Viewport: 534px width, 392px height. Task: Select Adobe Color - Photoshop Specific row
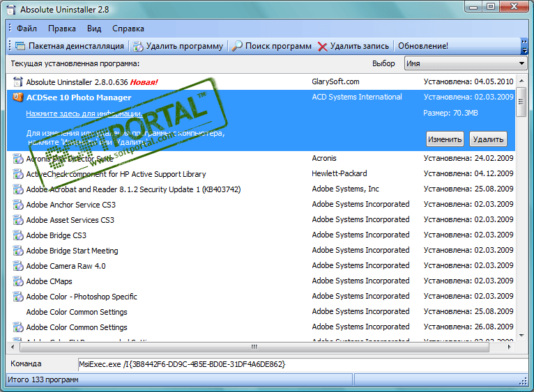(261, 297)
